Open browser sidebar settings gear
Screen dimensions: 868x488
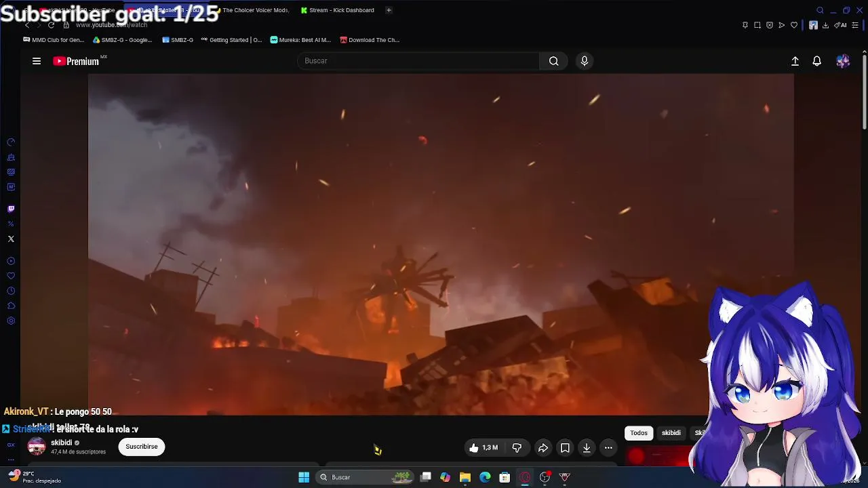pos(11,321)
